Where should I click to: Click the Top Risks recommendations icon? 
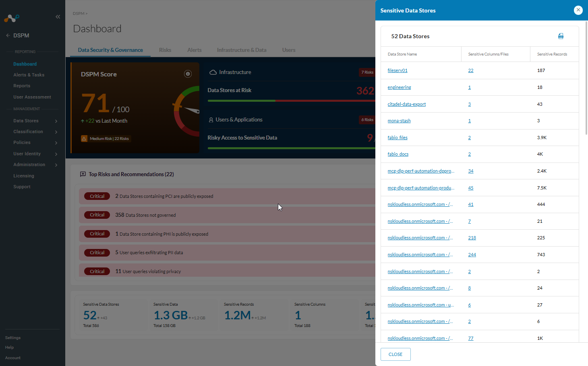coord(83,174)
